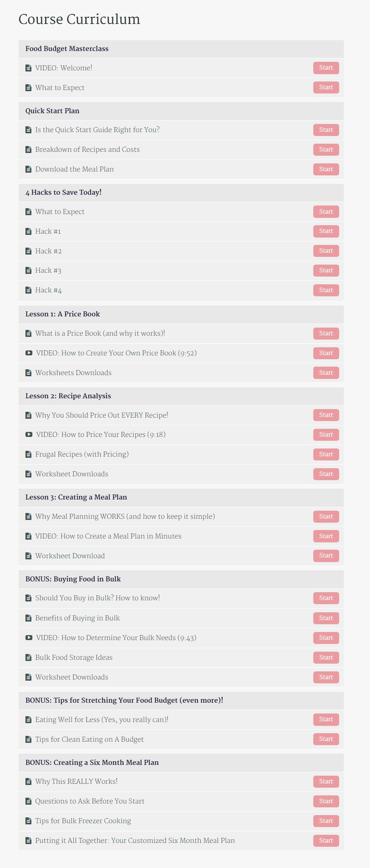Start Why Meal Planning WORKS lesson
This screenshot has height=868, width=370.
pos(326,516)
